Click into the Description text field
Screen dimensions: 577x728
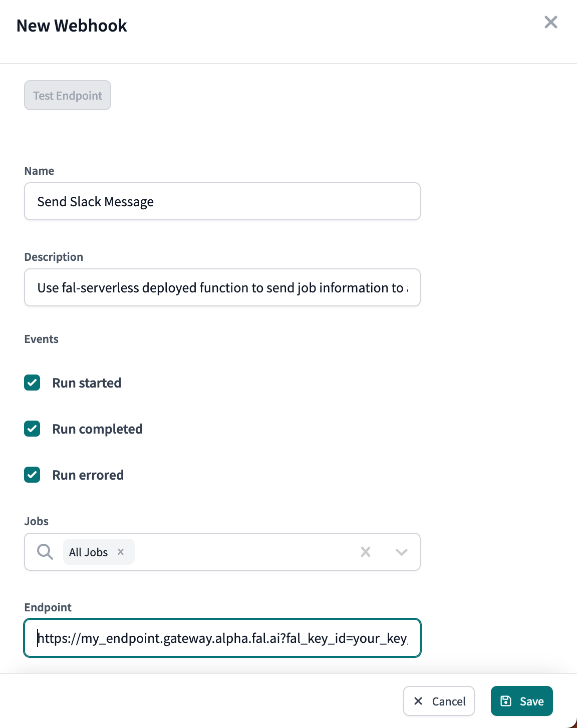coord(222,287)
